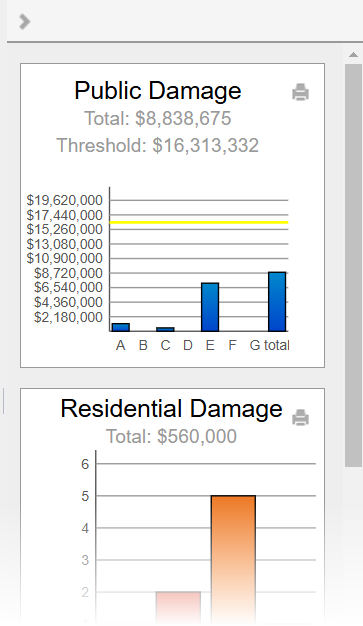Viewport: 363px width, 626px height.
Task: Click the yellow threshold line
Action: 199,222
